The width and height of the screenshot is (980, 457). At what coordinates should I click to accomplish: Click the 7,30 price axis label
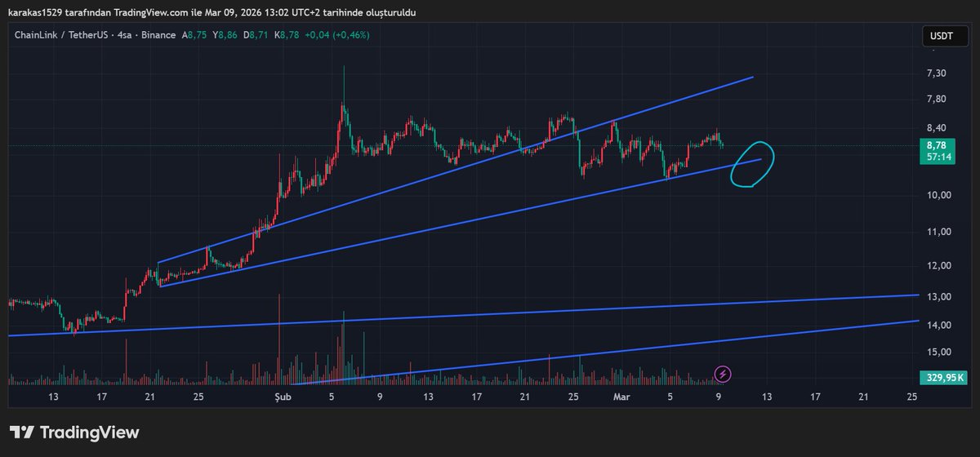(x=937, y=73)
